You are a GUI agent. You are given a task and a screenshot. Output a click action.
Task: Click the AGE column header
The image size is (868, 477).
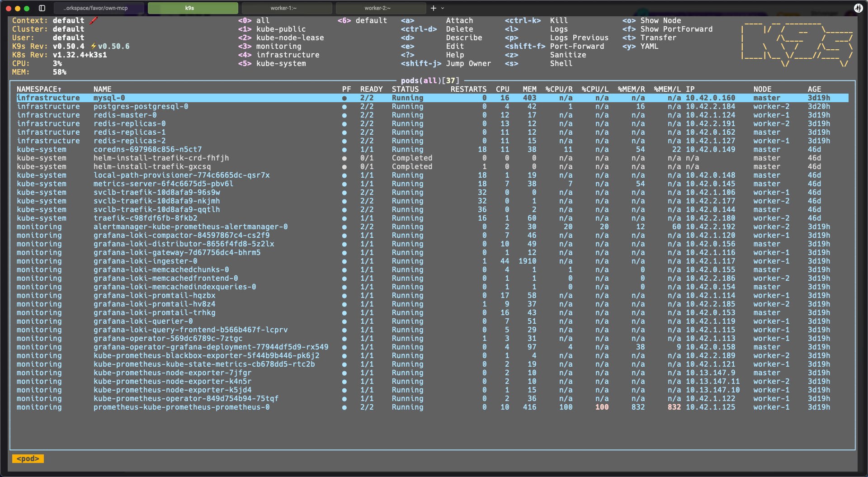point(814,90)
